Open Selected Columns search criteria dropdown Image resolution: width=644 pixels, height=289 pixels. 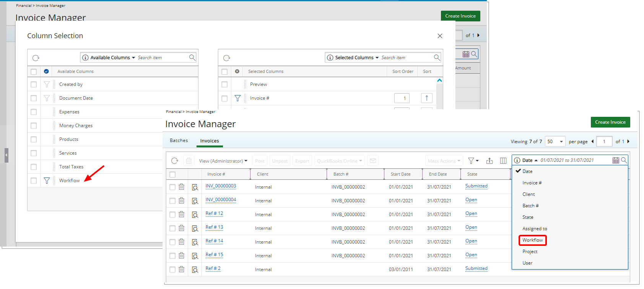tap(357, 58)
